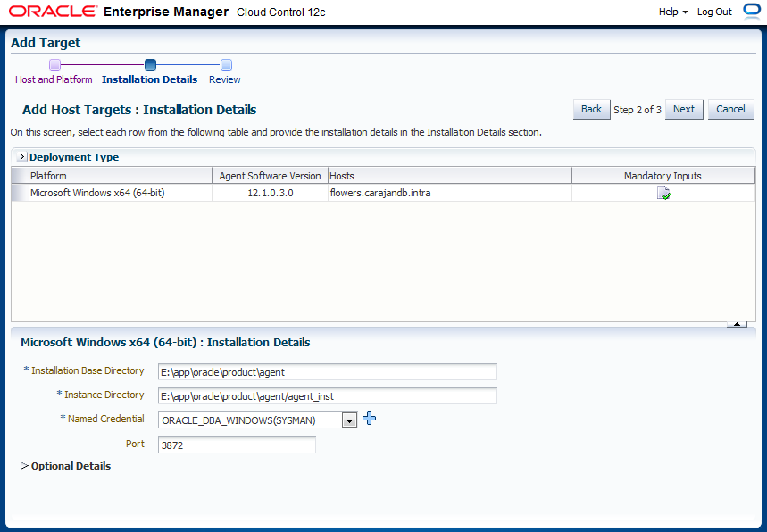Expand the Deployment Type section

pyautogui.click(x=21, y=157)
